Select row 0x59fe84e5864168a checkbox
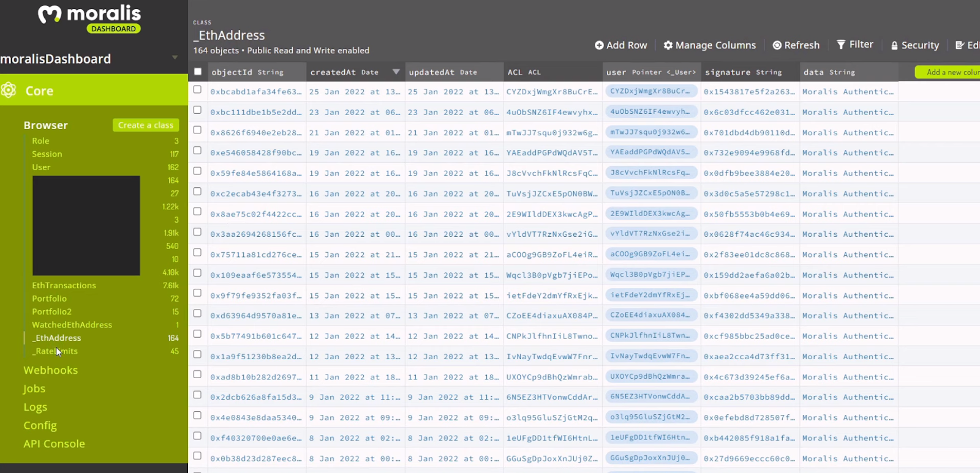The image size is (980, 473). pos(197,171)
